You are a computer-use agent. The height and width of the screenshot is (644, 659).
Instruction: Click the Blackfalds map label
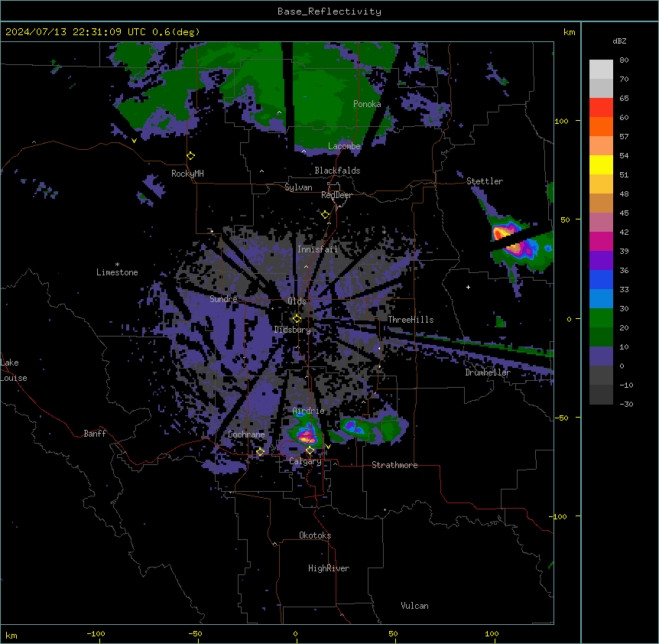pos(337,171)
